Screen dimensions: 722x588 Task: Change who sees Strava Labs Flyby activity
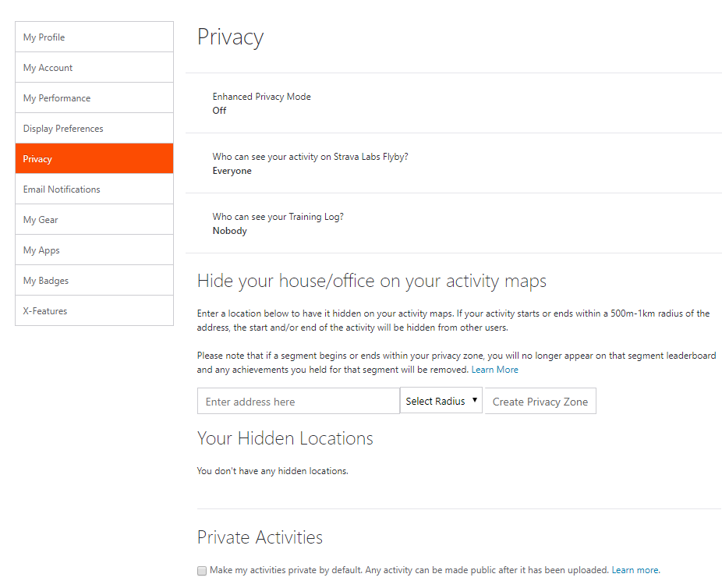[454, 163]
